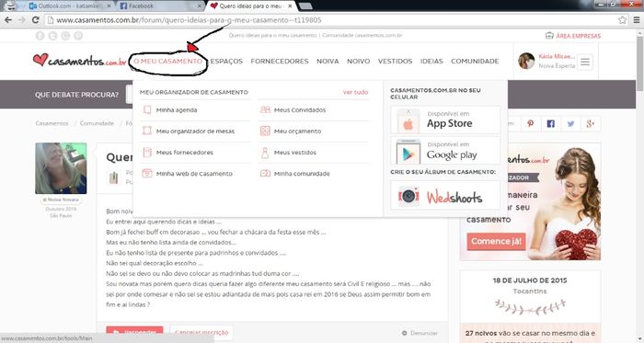Click the App Store download badge text
Image resolution: width=644 pixels, height=343 pixels.
coord(449,123)
